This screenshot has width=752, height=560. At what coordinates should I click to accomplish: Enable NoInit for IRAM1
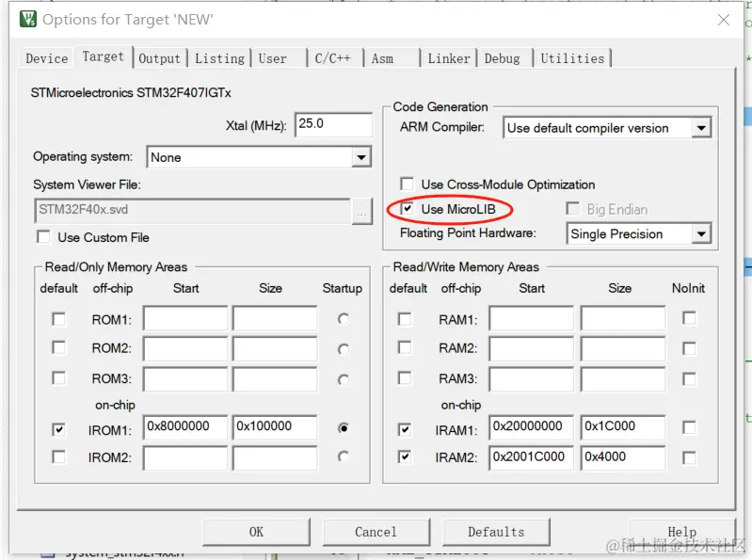pyautogui.click(x=689, y=427)
